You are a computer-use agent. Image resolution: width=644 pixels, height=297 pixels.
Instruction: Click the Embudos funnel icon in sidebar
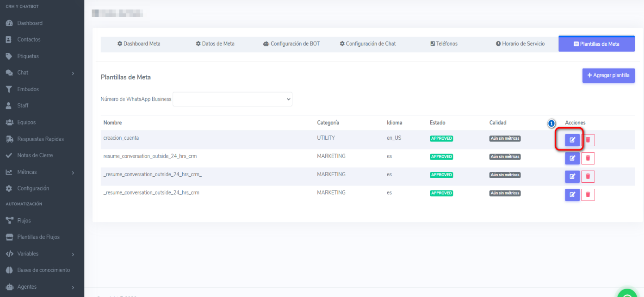pos(8,89)
